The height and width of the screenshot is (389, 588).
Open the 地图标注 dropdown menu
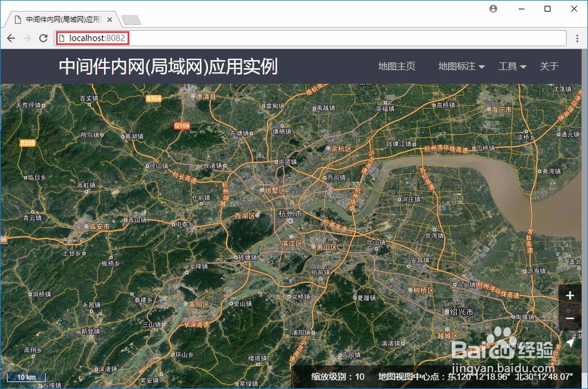[x=460, y=67]
